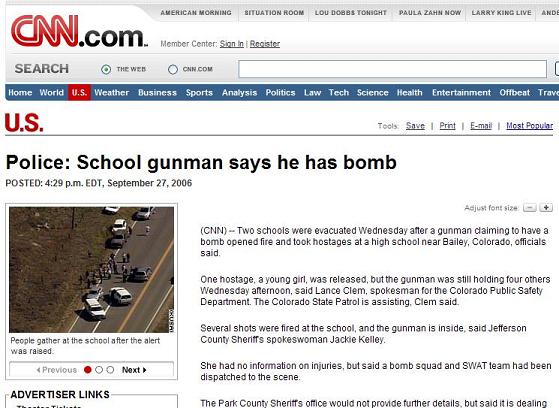Click the Sign In link
The height and width of the screenshot is (408, 559).
pos(232,44)
